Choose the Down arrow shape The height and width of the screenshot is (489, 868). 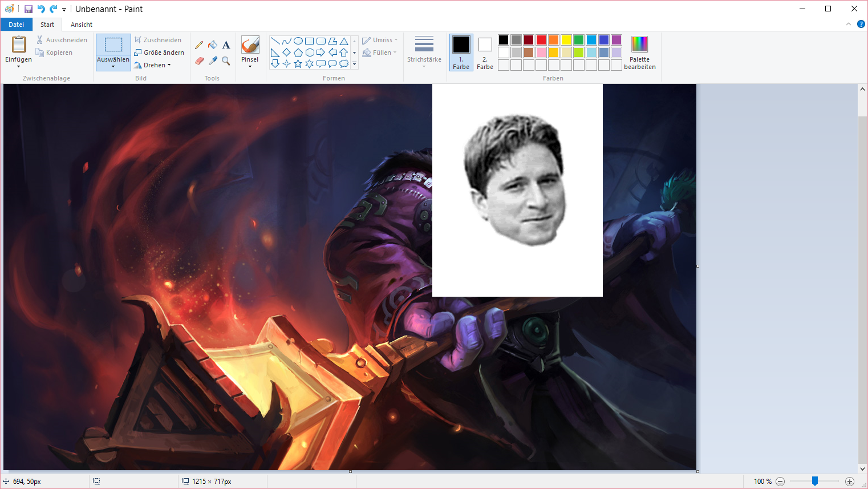(275, 64)
